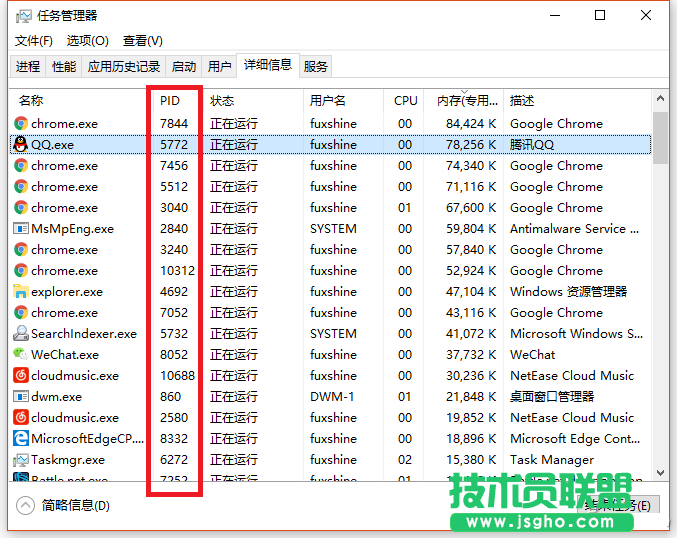
Task: Click Chrome icon for PID 3040
Action: coord(20,207)
